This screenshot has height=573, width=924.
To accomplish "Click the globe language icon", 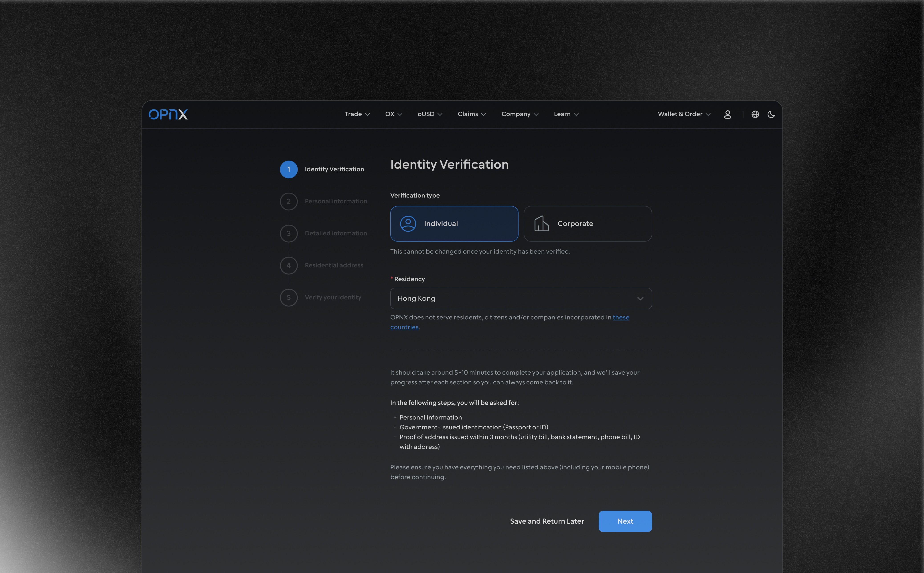I will click(x=755, y=114).
